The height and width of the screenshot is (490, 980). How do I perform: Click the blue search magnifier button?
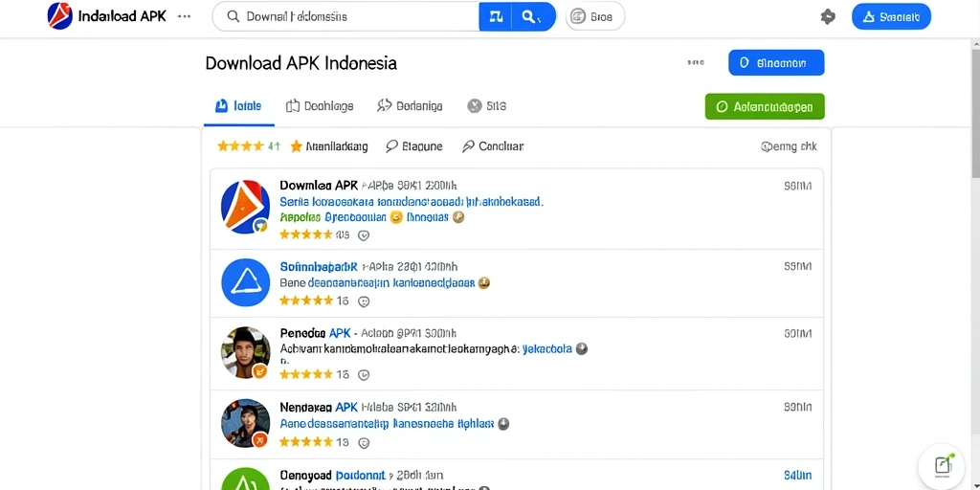(x=532, y=17)
